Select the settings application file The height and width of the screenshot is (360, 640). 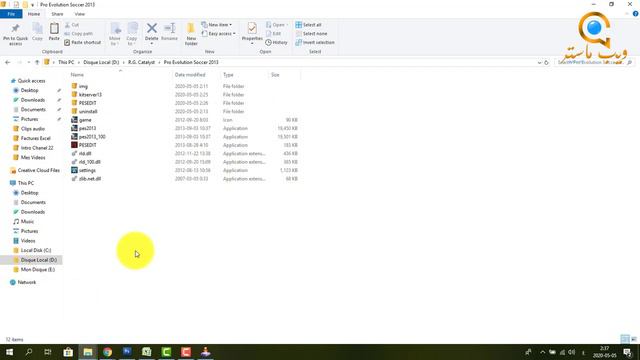[83, 170]
